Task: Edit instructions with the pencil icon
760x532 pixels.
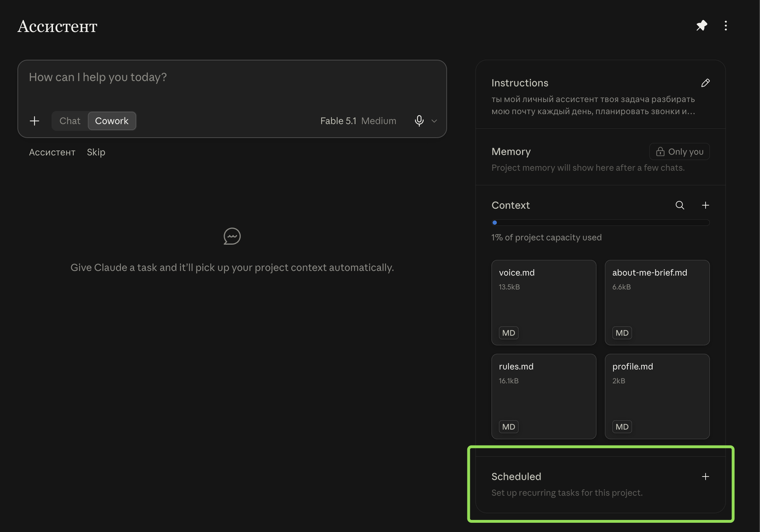Action: coord(705,83)
